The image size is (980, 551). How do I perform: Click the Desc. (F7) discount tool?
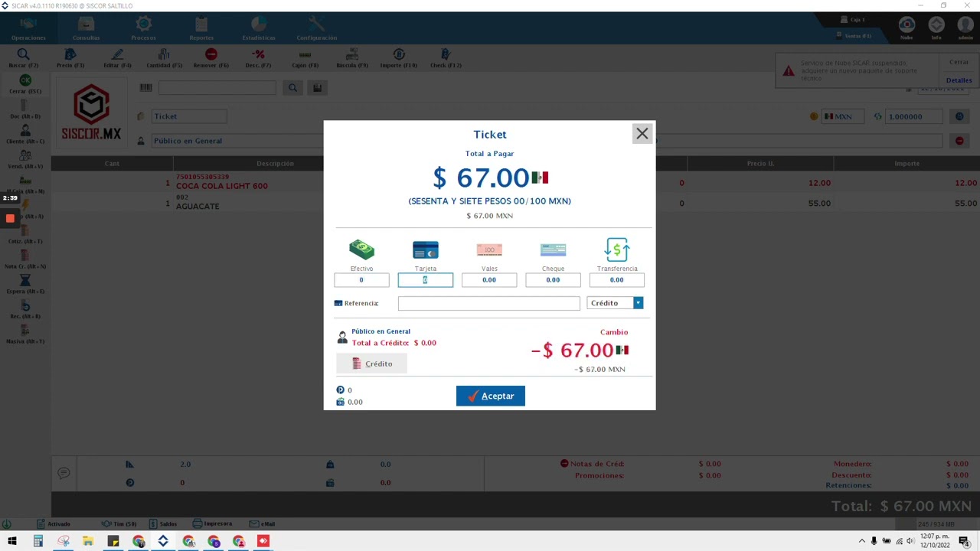[x=259, y=58]
